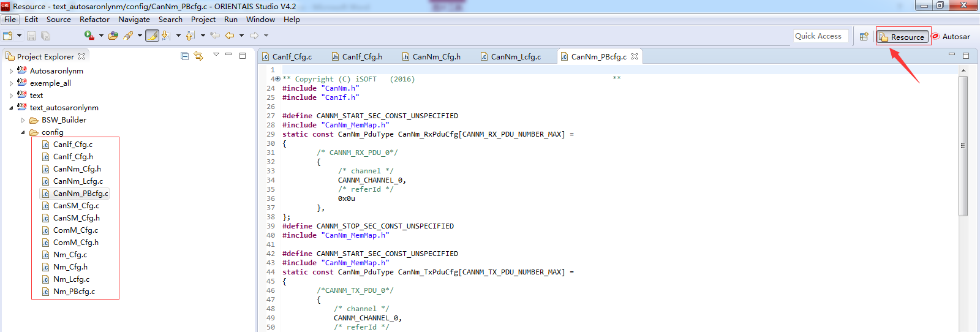The height and width of the screenshot is (332, 980).
Task: Toggle Link with Editor in Project Explorer
Action: click(198, 56)
